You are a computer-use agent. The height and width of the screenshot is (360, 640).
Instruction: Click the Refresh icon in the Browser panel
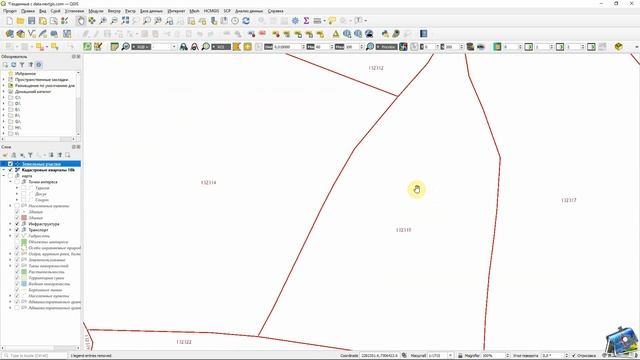[x=13, y=65]
